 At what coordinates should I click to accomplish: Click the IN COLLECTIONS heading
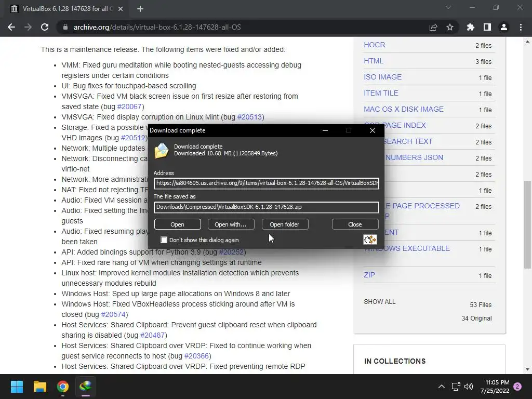(x=395, y=361)
